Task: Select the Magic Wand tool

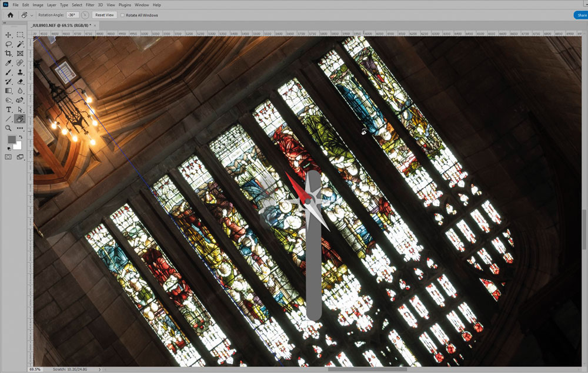Action: [x=20, y=44]
